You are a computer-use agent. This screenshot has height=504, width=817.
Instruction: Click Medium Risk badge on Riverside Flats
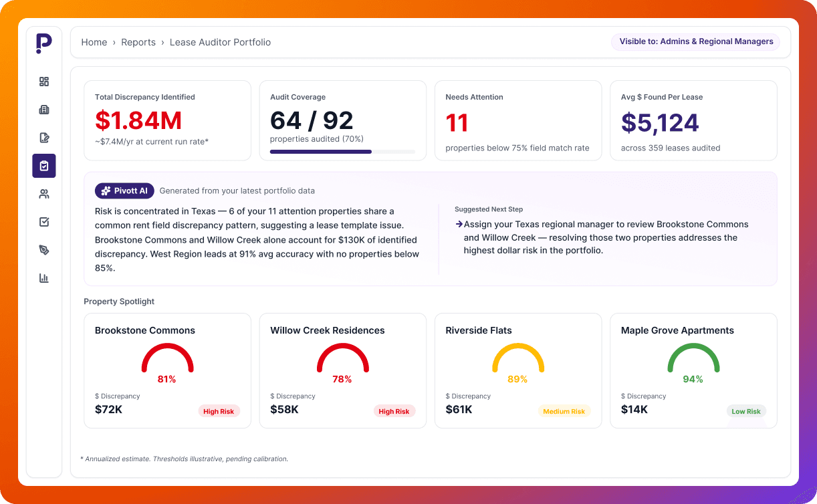click(564, 411)
